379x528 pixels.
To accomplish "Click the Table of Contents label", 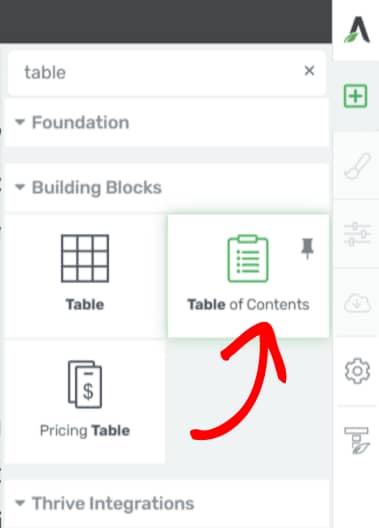I will (248, 304).
